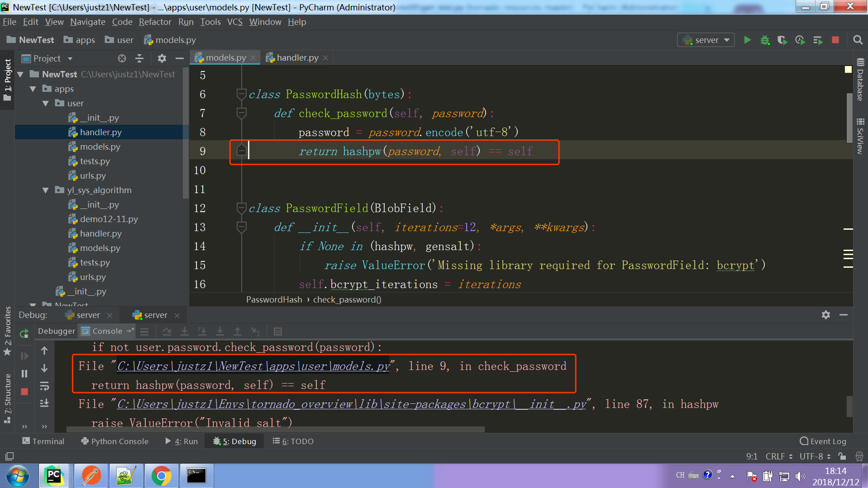
Task: Toggle the 7: Structure tool window stripe
Action: pos(7,398)
